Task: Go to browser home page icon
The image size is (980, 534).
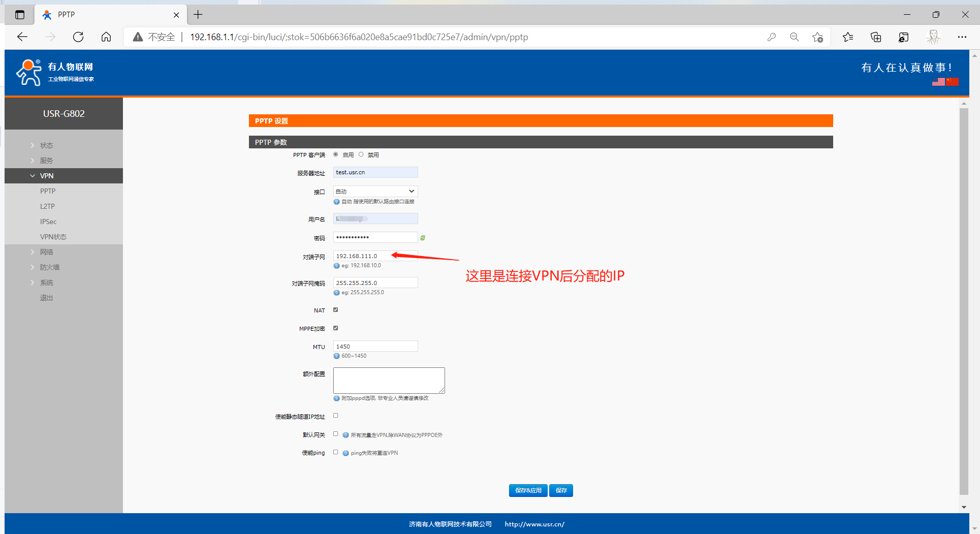Action: pyautogui.click(x=106, y=37)
